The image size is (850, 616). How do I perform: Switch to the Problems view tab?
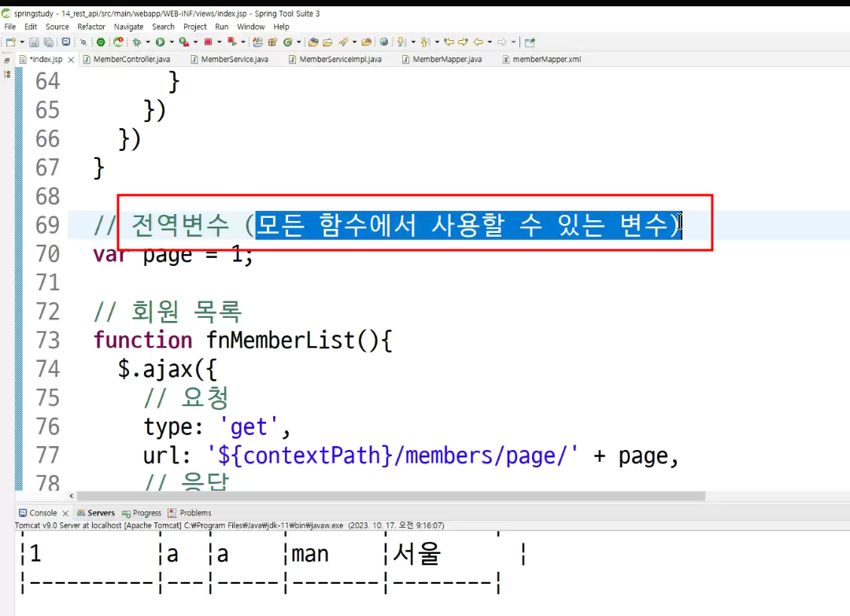[190, 512]
